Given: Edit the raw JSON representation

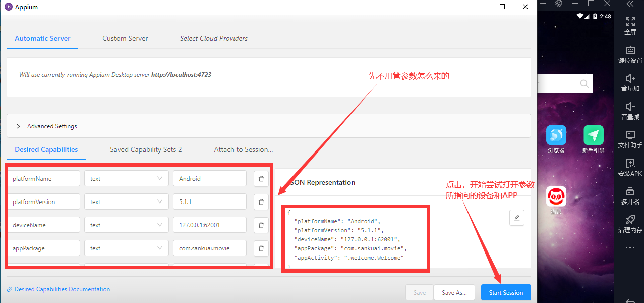Looking at the screenshot, I should pos(517,218).
